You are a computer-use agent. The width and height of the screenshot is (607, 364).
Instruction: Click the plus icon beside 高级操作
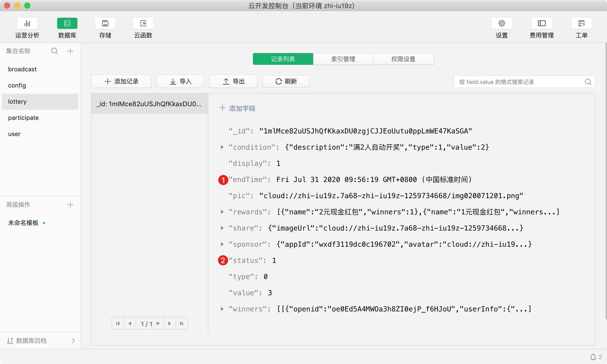pos(70,205)
